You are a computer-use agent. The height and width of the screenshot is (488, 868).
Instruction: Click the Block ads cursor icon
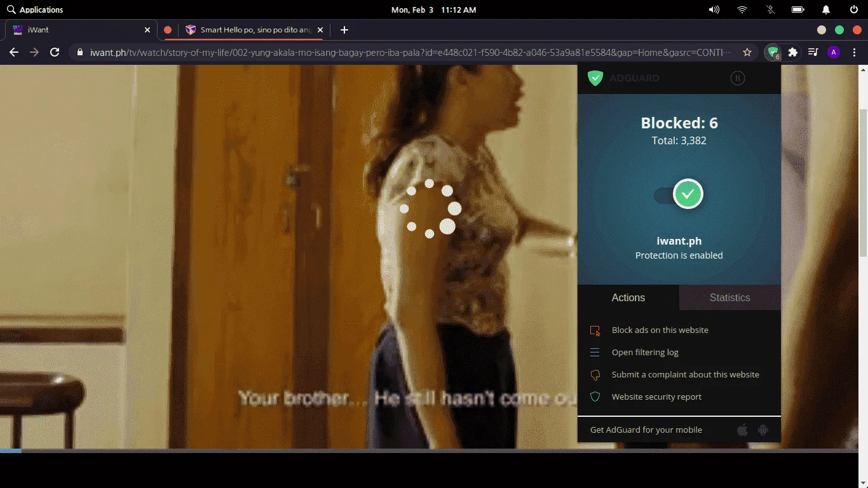pos(595,330)
